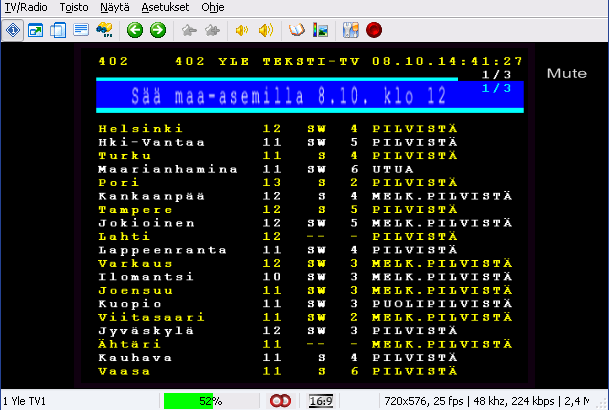The image size is (610, 412).
Task: Click the Kuopio station name
Action: point(130,304)
